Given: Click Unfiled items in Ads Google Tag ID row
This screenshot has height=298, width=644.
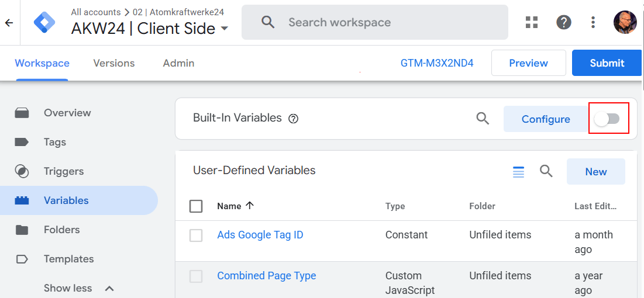Looking at the screenshot, I should tap(500, 235).
